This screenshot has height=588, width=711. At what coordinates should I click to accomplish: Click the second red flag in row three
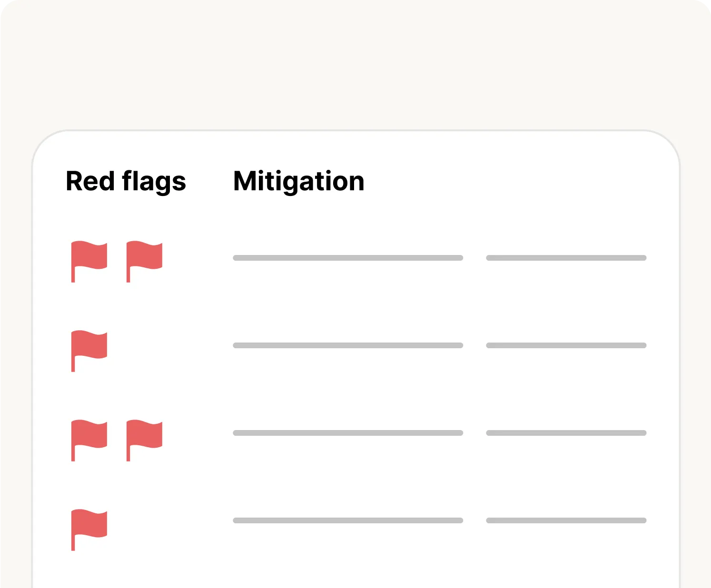144,436
